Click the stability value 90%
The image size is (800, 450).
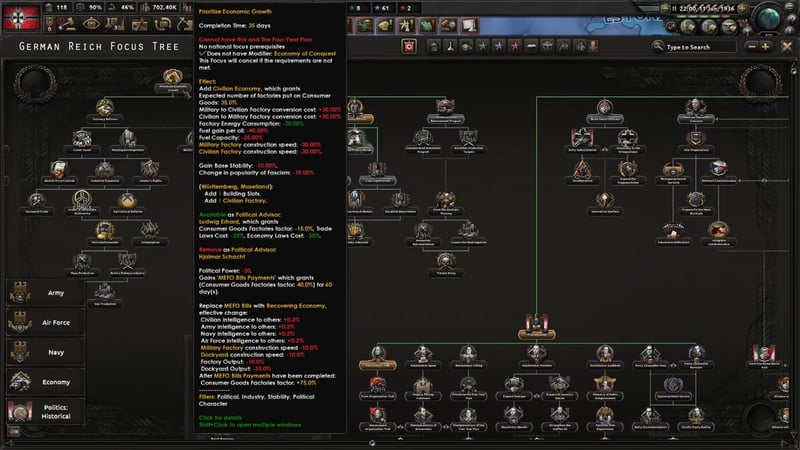pyautogui.click(x=95, y=7)
